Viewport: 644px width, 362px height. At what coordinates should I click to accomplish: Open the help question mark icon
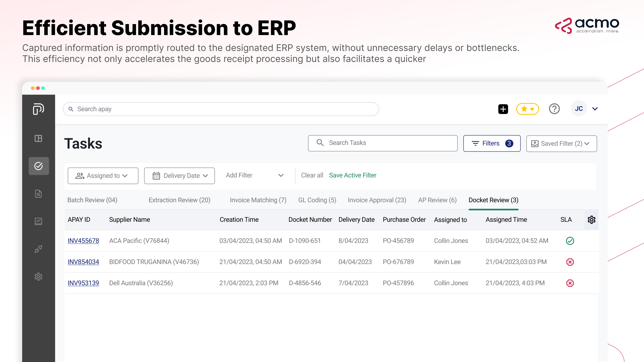coord(554,109)
